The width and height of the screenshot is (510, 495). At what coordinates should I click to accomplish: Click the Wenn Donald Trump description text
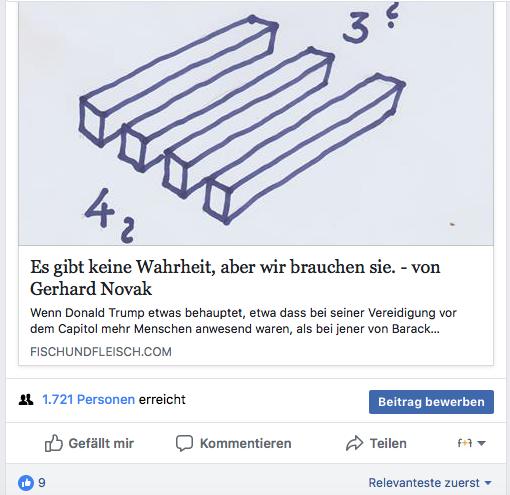point(243,321)
